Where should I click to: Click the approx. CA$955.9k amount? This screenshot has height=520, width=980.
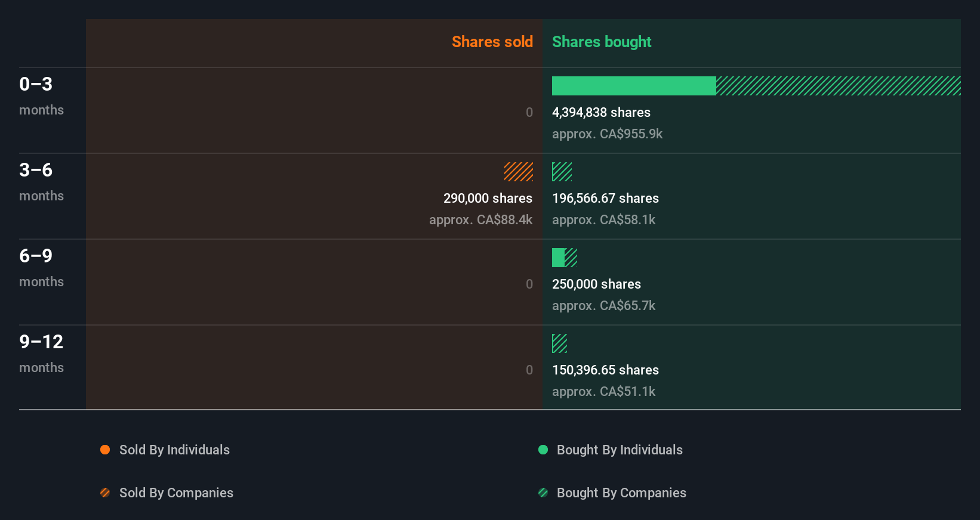[607, 134]
